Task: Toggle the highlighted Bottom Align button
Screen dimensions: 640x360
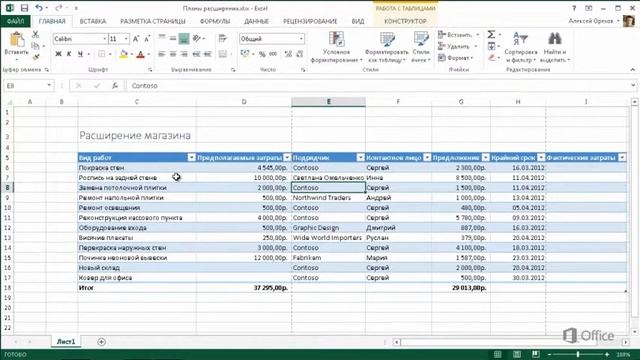Action: tap(184, 39)
